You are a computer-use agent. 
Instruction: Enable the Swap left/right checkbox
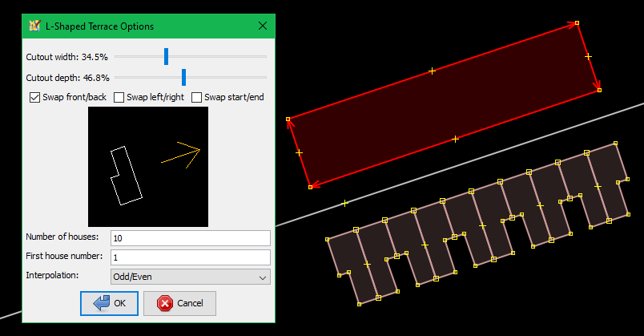119,97
